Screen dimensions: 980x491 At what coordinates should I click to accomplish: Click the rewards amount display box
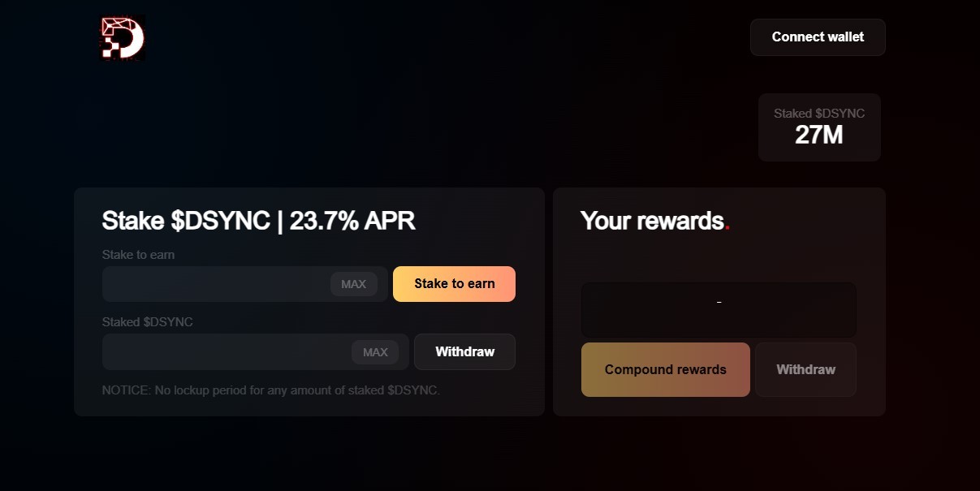[719, 309]
